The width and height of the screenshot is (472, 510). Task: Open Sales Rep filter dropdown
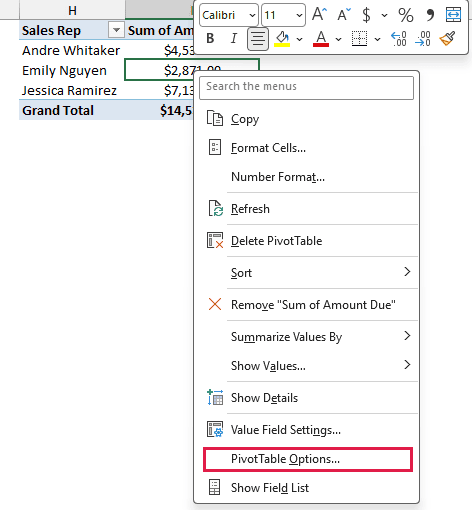click(x=116, y=30)
